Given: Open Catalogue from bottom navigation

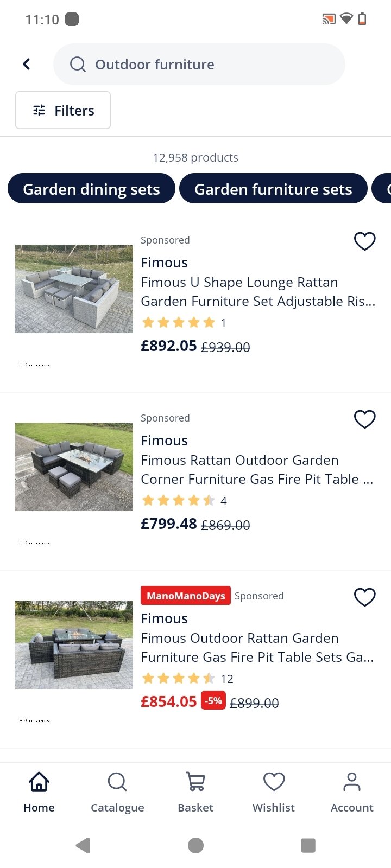Looking at the screenshot, I should (x=117, y=792).
